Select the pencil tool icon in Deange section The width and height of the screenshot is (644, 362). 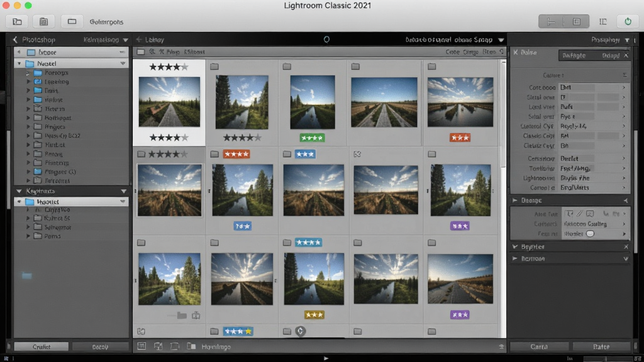click(x=579, y=214)
